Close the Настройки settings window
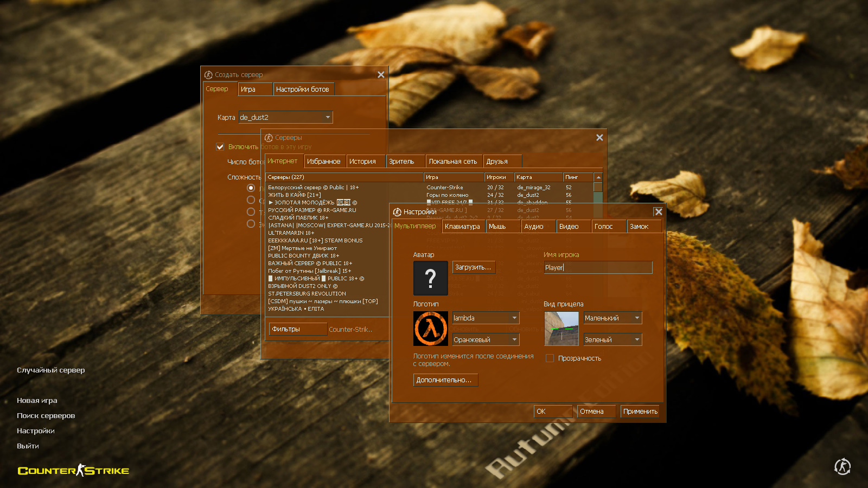Image resolution: width=868 pixels, height=488 pixels. pyautogui.click(x=658, y=212)
